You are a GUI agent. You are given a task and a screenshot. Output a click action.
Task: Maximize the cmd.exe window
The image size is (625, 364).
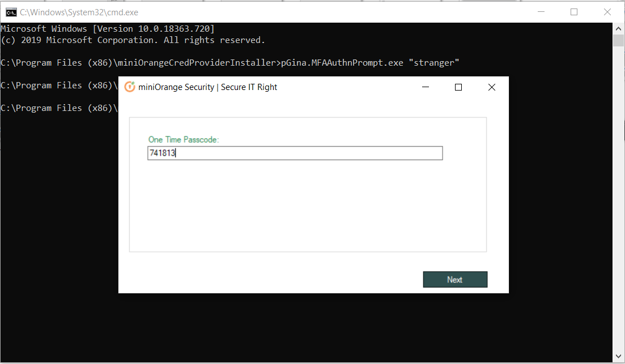click(x=574, y=12)
